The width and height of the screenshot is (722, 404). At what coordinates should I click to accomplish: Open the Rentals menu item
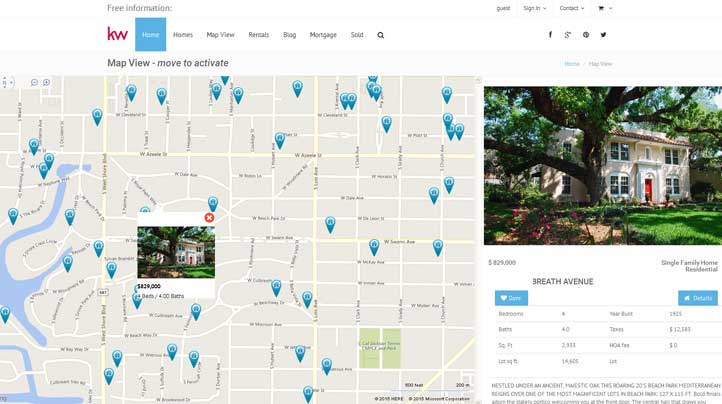[x=258, y=35]
